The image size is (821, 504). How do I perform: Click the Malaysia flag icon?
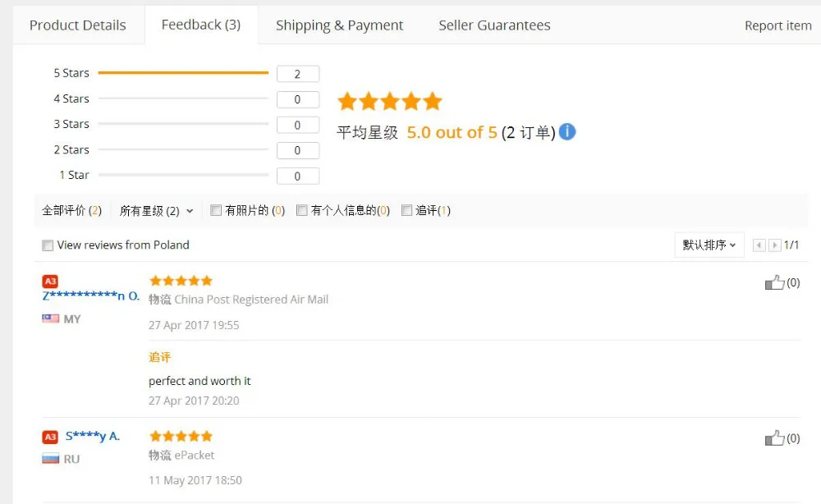(x=51, y=318)
